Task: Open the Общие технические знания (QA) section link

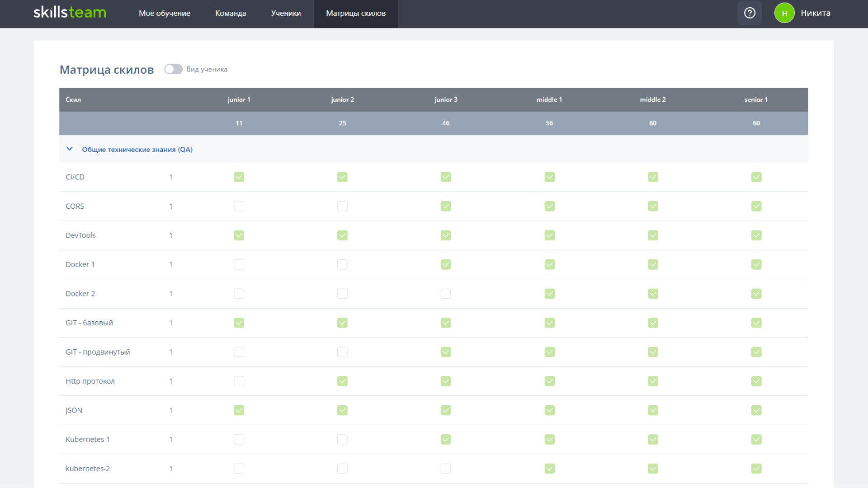Action: click(137, 150)
